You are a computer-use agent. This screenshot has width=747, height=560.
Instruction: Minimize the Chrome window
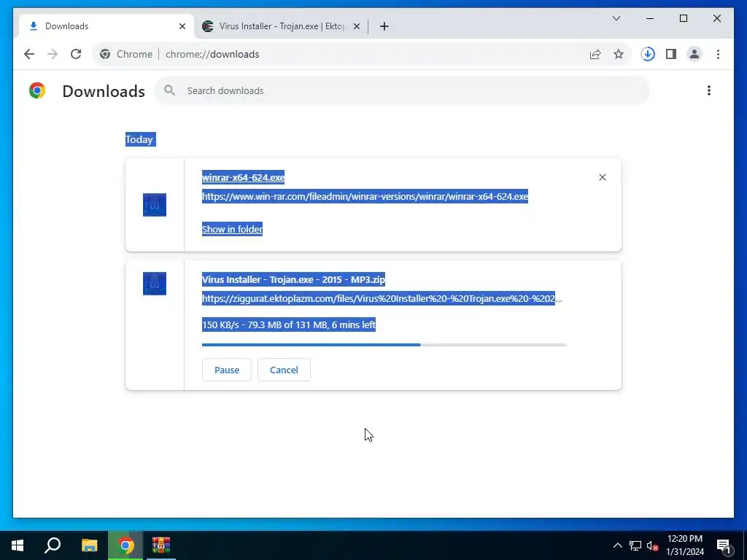(650, 18)
